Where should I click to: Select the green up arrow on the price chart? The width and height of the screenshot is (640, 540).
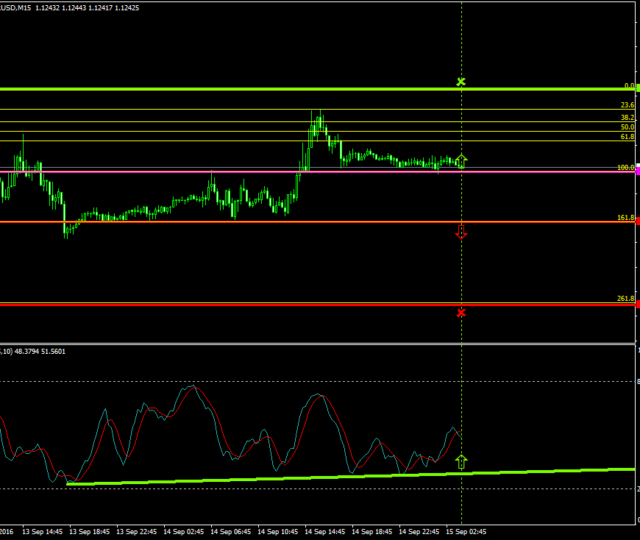(461, 160)
